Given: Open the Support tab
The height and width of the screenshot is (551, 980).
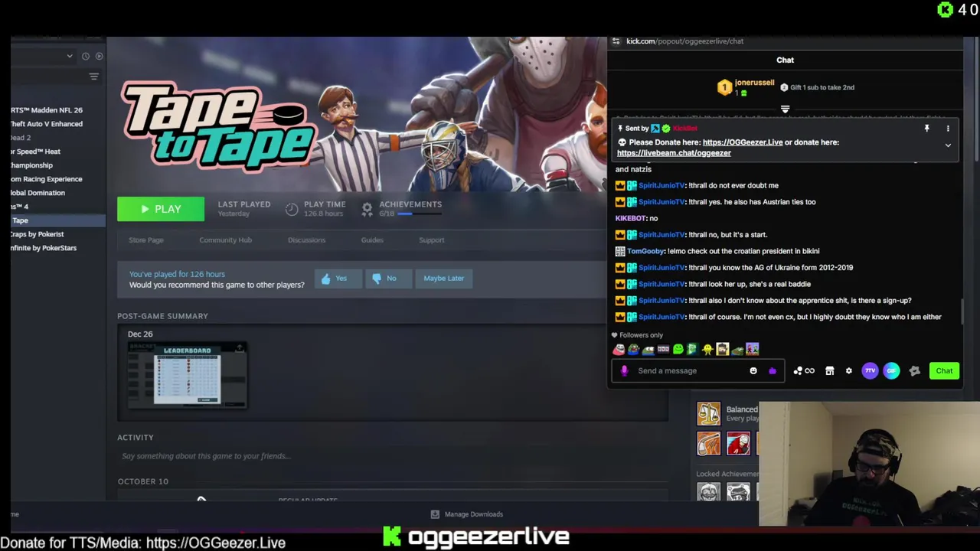Looking at the screenshot, I should pos(431,240).
